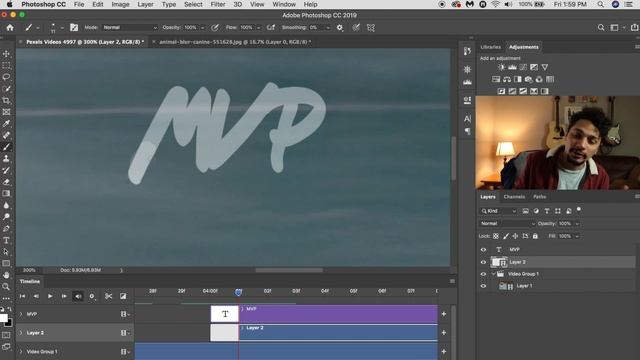The height and width of the screenshot is (360, 640).
Task: Toggle symmetry paint butterfly icon
Action: (x=371, y=27)
